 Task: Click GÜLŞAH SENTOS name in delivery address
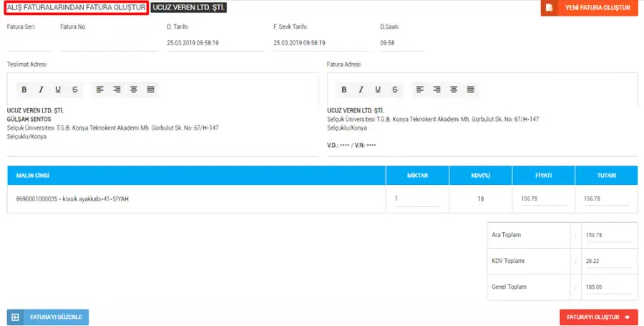[x=29, y=119]
